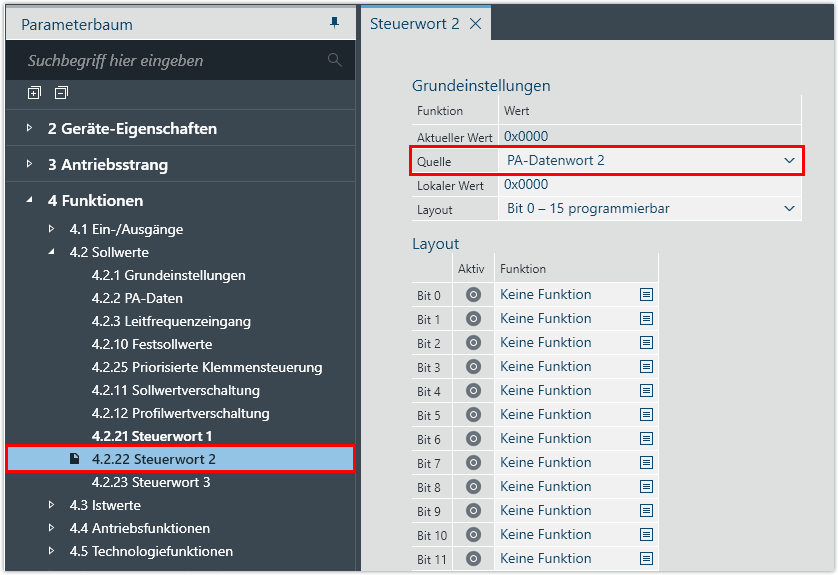
Task: Select 4.2.21 Steuerwort 1 in tree
Action: [151, 436]
